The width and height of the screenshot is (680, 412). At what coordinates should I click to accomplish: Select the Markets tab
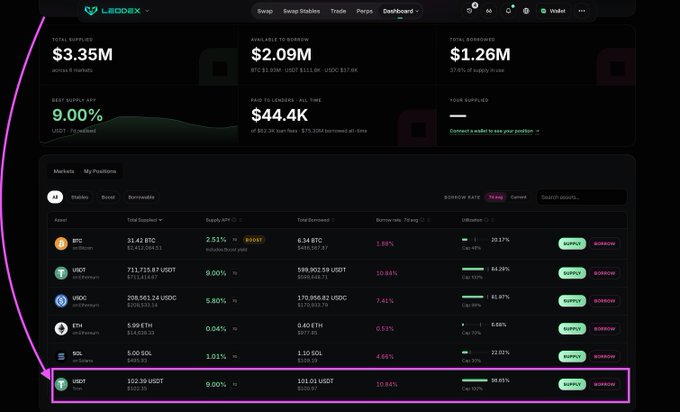pyautogui.click(x=64, y=171)
